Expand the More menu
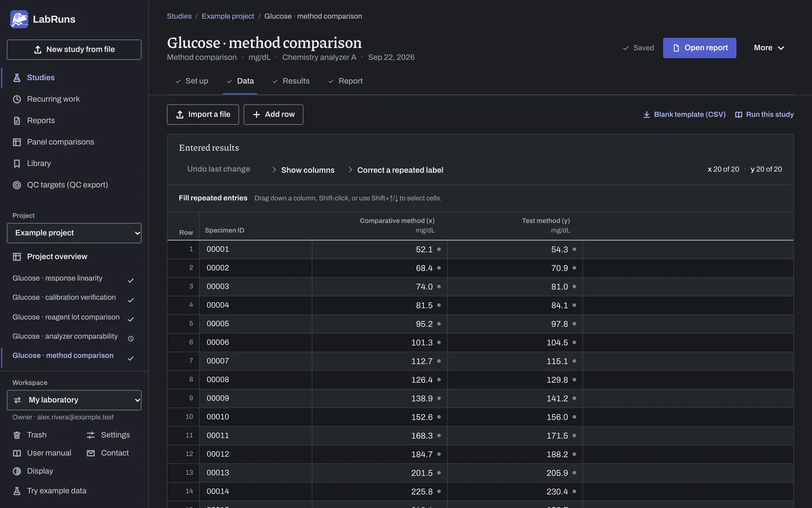 coord(769,48)
